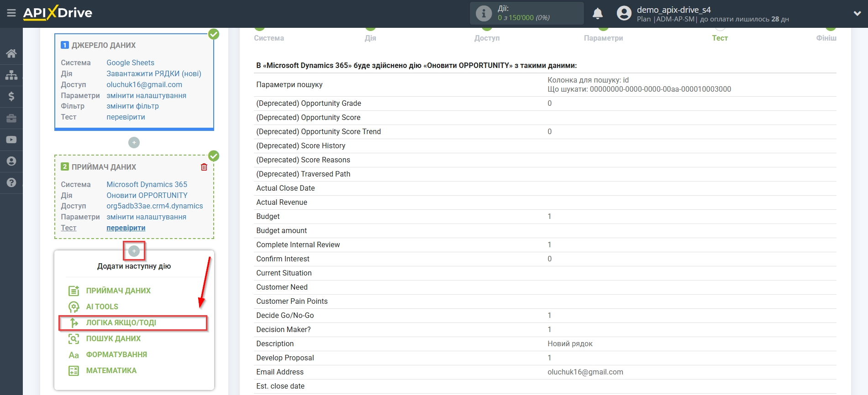Select ПРИЙМАЧ ДАНИХ from add action menu
The image size is (868, 395).
click(118, 291)
